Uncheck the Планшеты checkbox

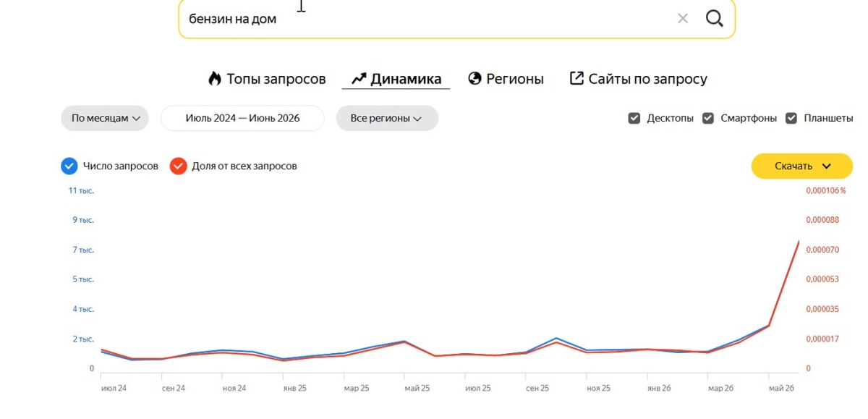(x=791, y=118)
